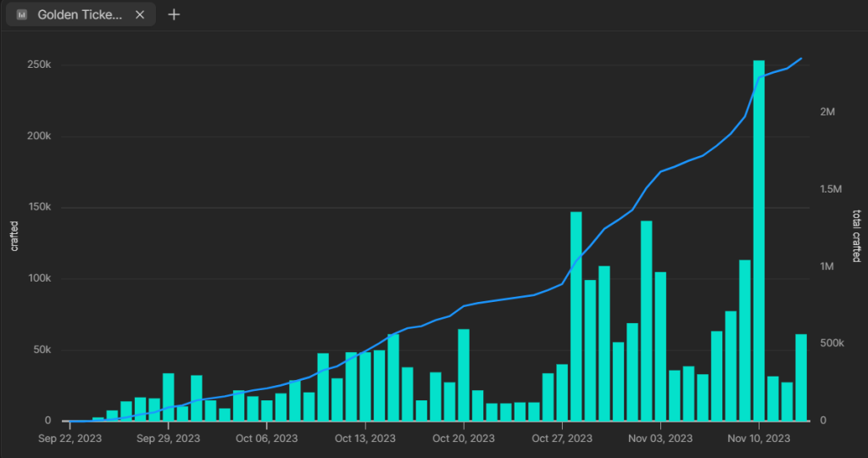The width and height of the screenshot is (868, 458).
Task: Click the "Oct 06, 2023" date label
Action: coord(266,438)
